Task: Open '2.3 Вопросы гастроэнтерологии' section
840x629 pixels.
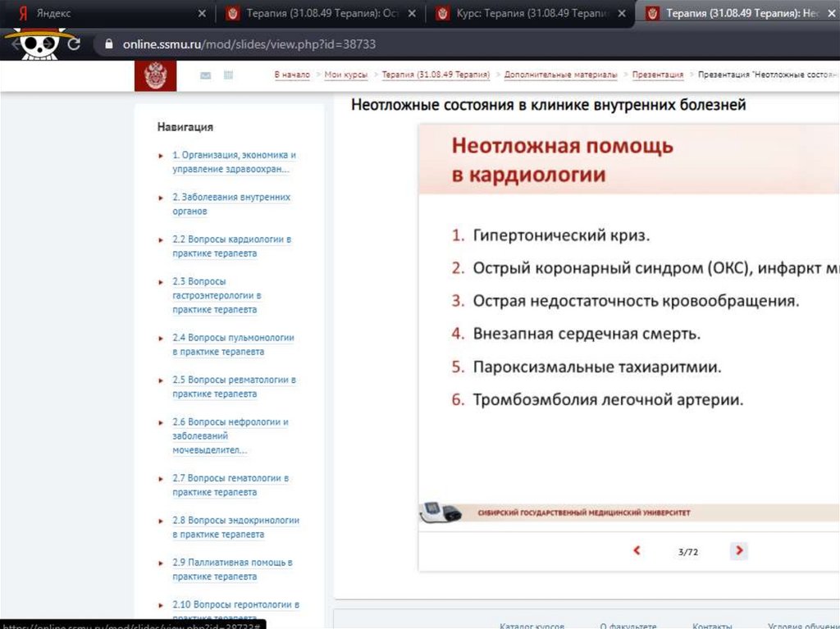Action: coord(217,295)
